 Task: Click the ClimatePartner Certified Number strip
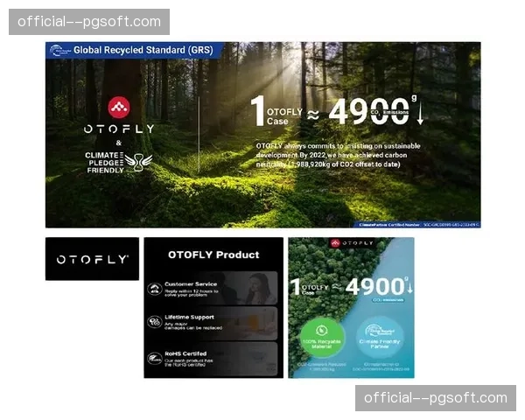(x=418, y=225)
